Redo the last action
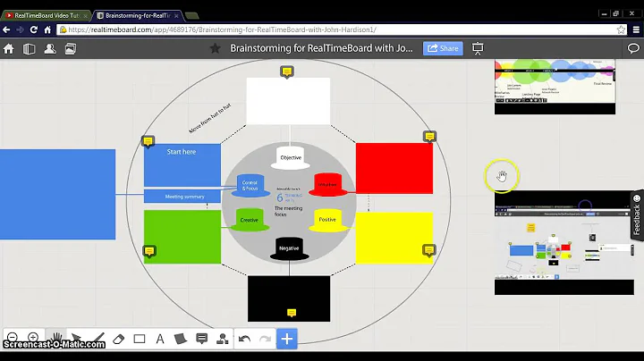 pyautogui.click(x=266, y=339)
